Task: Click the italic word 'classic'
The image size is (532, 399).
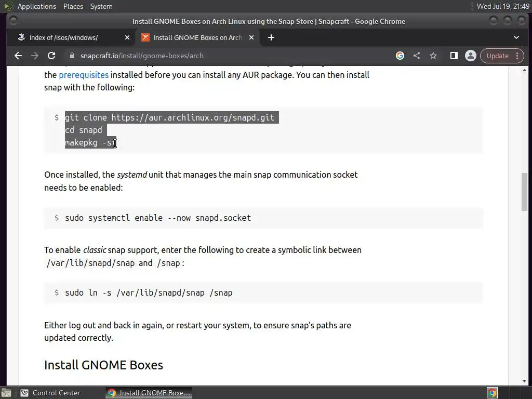Action: pos(95,250)
